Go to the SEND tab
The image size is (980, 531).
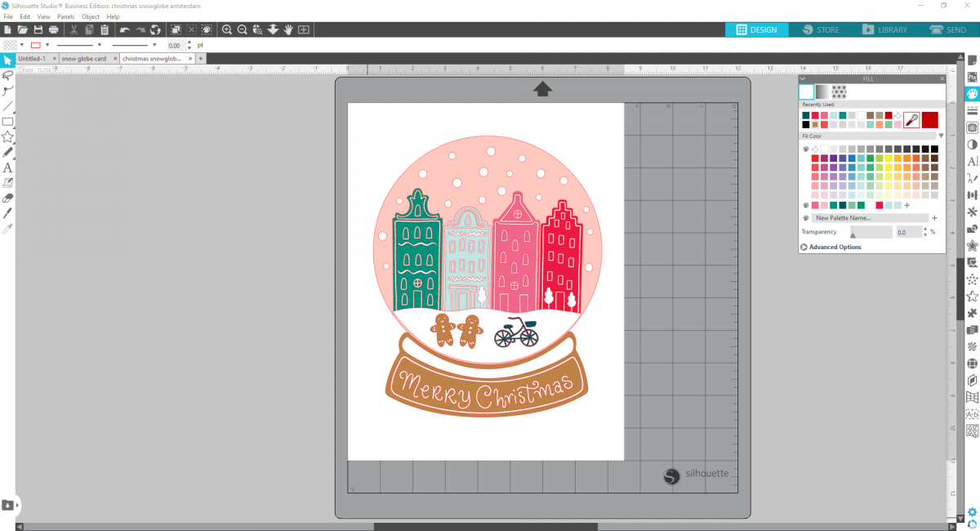click(x=947, y=29)
